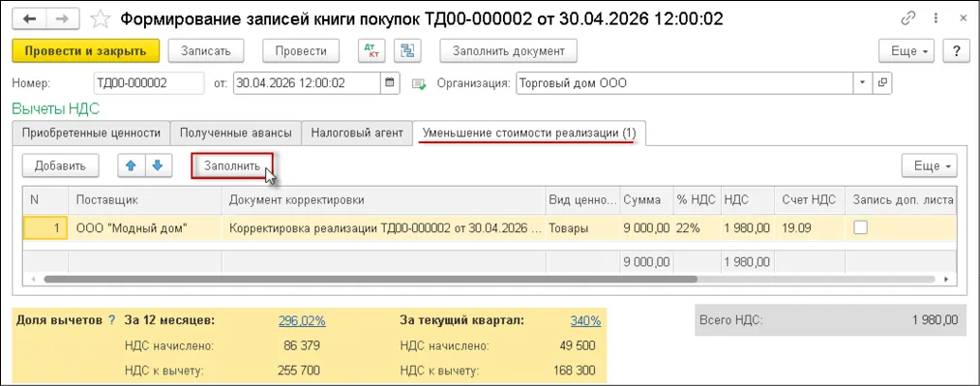The width and height of the screenshot is (980, 386).
Task: Select the Корректировка реализации ТД00-000002 cell
Action: (x=384, y=228)
